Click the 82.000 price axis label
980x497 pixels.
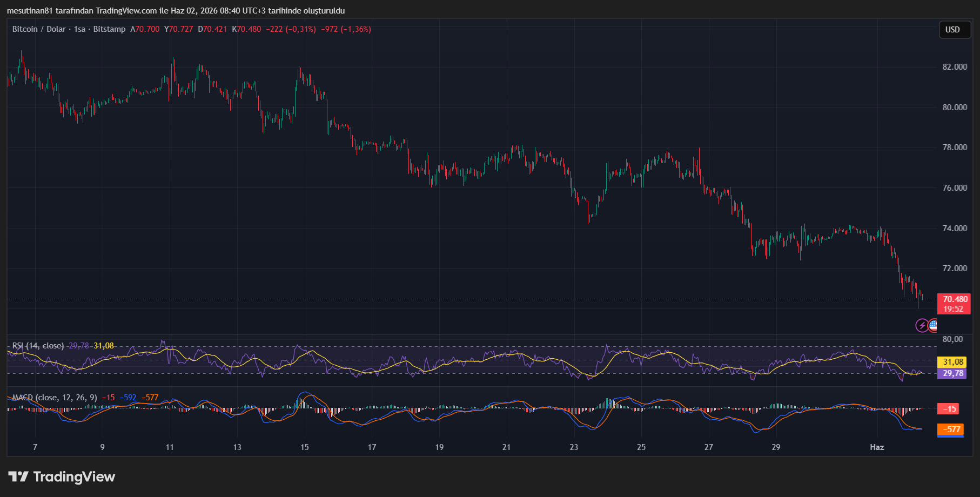point(955,67)
